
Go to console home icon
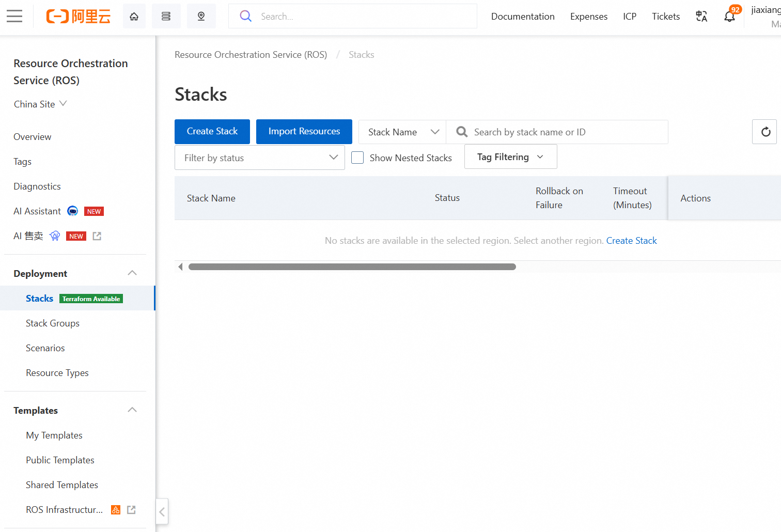(x=134, y=17)
